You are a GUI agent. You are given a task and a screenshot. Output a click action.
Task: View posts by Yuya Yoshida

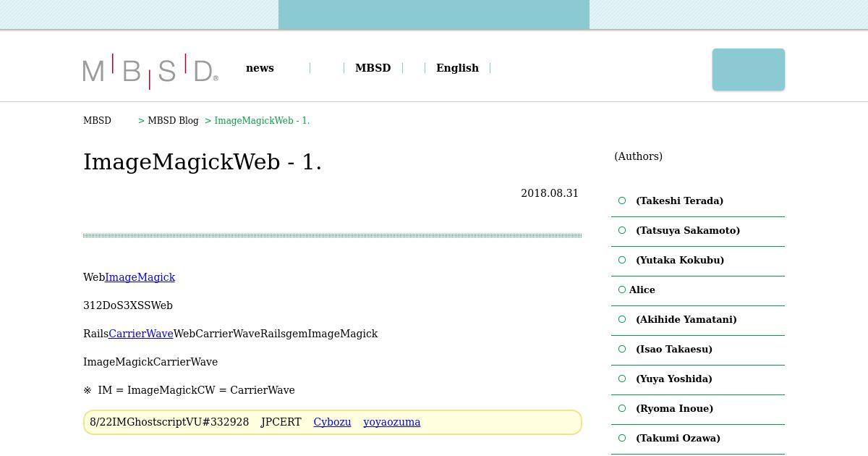[x=674, y=379]
